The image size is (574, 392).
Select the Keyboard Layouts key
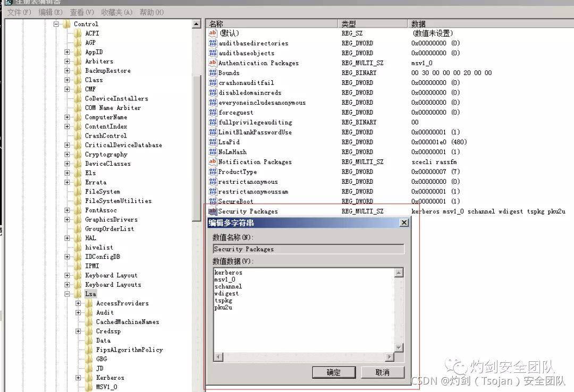coord(113,284)
